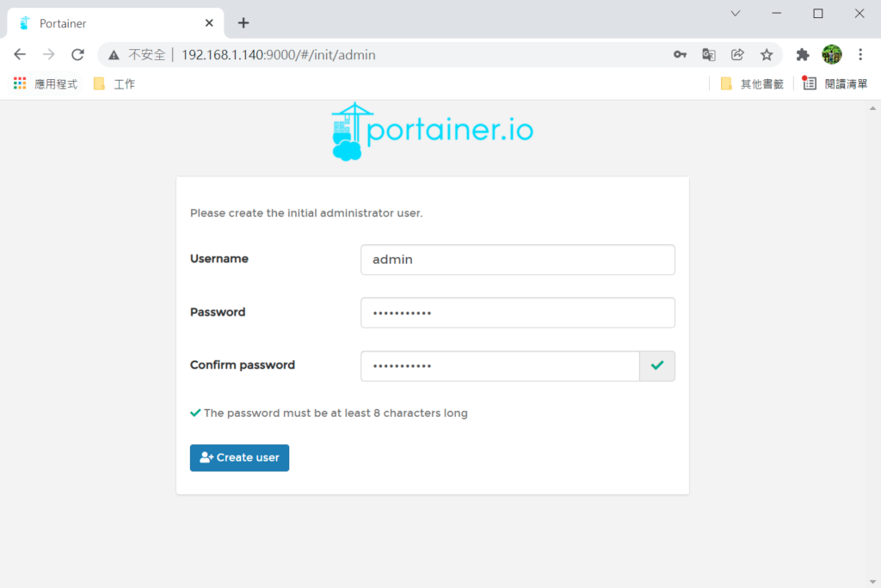Viewport: 881px width, 588px height.
Task: Click the Username input field
Action: [517, 260]
